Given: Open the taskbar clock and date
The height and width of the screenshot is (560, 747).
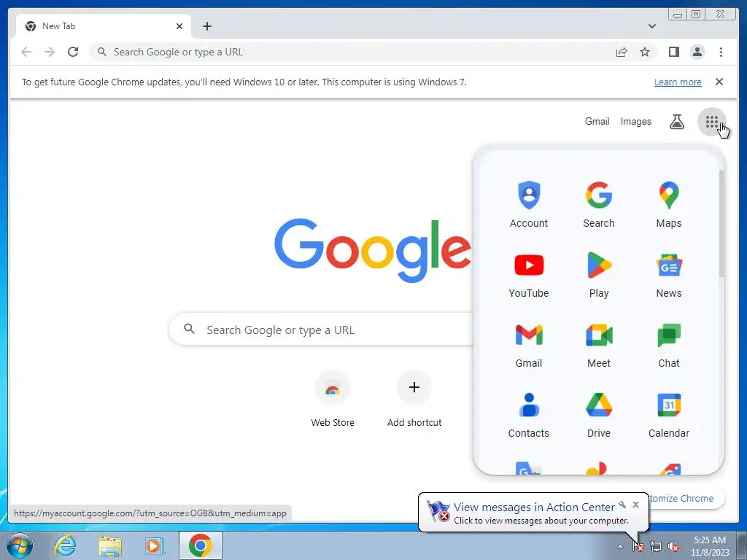Looking at the screenshot, I should coord(709,546).
